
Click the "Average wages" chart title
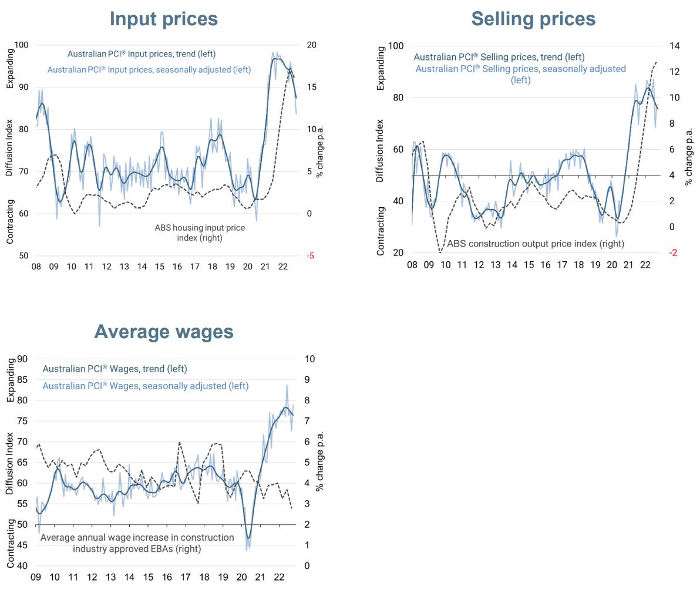[x=164, y=332]
